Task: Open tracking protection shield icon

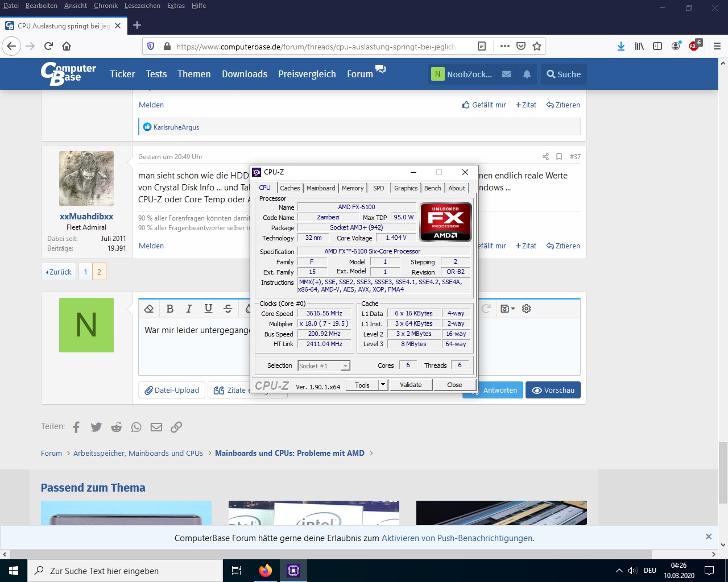Action: pos(151,46)
